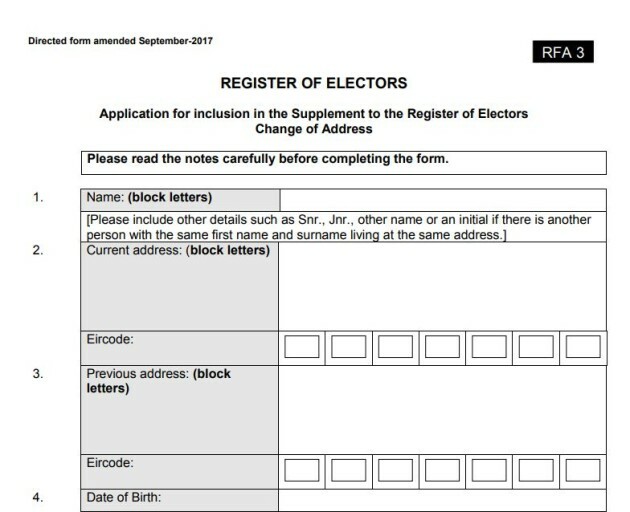The width and height of the screenshot is (630, 512).
Task: Click the Previous address text area
Action: 442,409
